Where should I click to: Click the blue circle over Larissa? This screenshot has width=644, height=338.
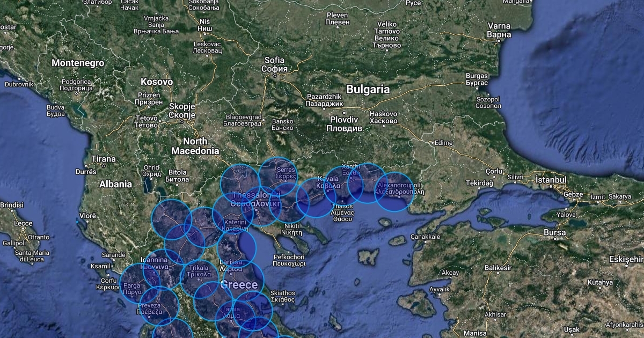click(x=237, y=249)
